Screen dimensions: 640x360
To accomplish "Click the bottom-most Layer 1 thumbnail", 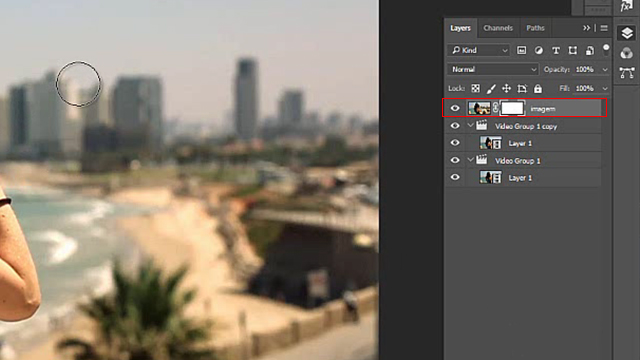I will pos(491,178).
